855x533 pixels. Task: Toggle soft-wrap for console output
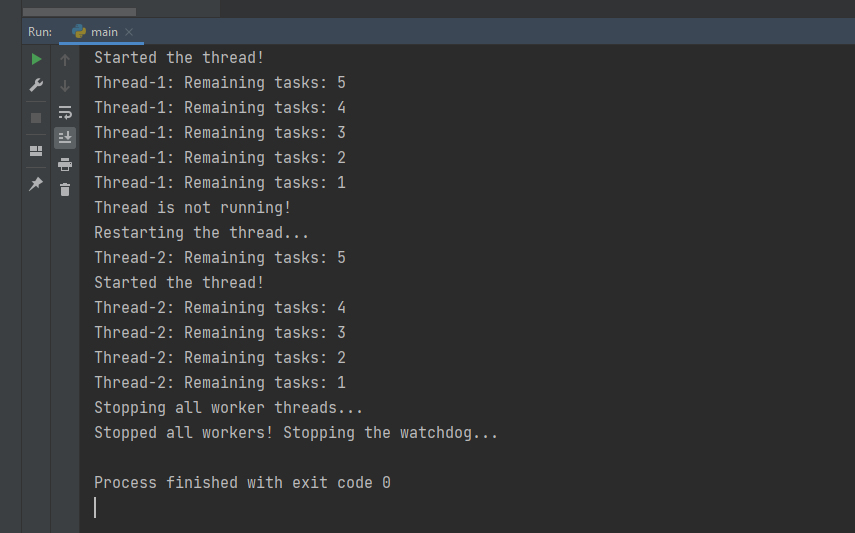pos(65,112)
